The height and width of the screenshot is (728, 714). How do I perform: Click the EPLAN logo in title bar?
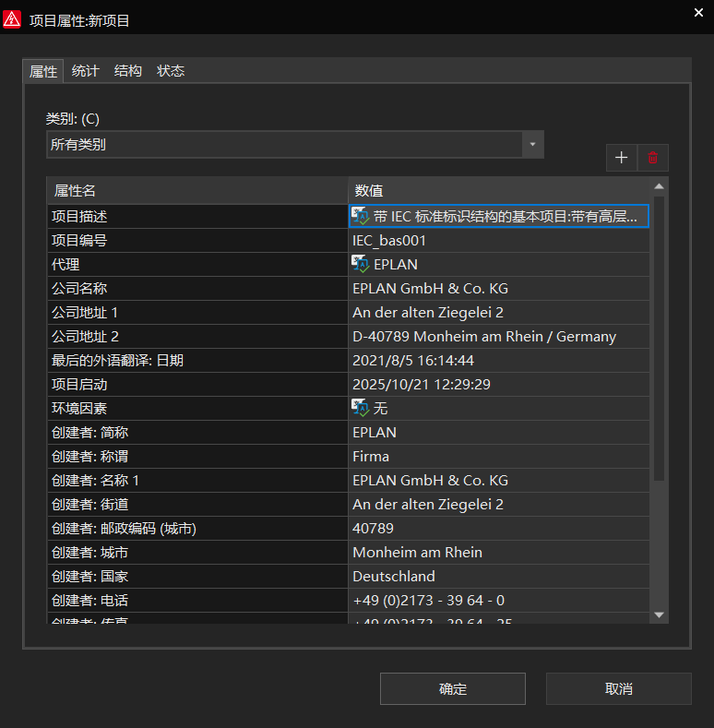[12, 19]
